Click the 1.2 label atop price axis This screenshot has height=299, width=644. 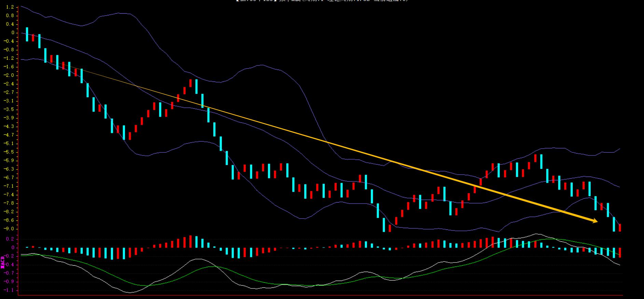pos(10,7)
